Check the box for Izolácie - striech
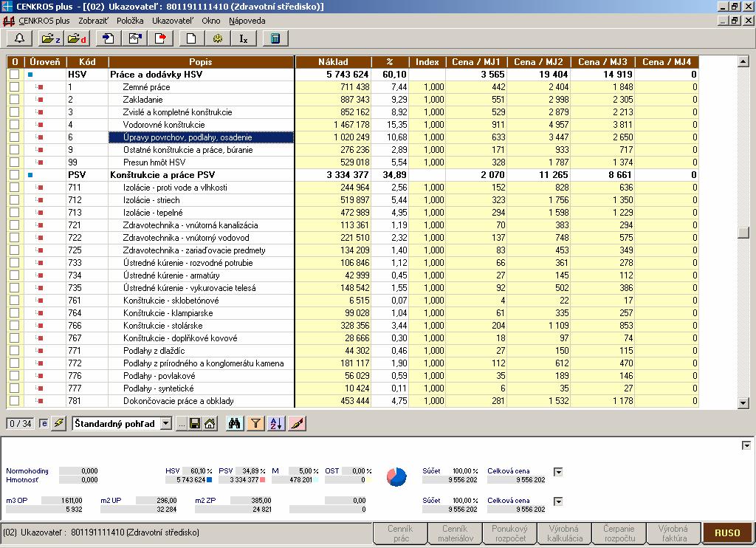The height and width of the screenshot is (548, 756). (15, 199)
